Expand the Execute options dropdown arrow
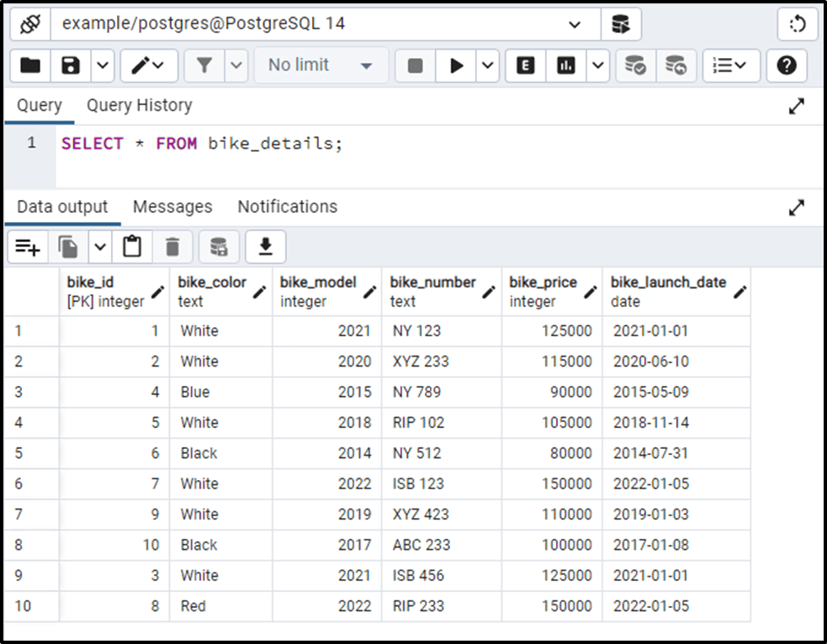 [x=486, y=66]
